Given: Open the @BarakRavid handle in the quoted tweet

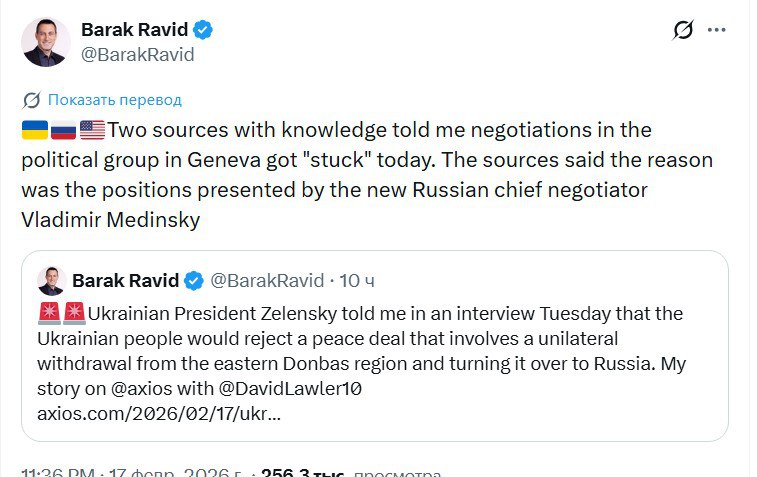Looking at the screenshot, I should point(268,280).
